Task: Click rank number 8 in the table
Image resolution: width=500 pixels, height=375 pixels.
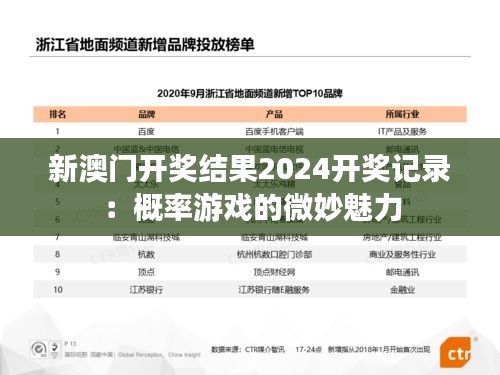Action: tap(57, 254)
